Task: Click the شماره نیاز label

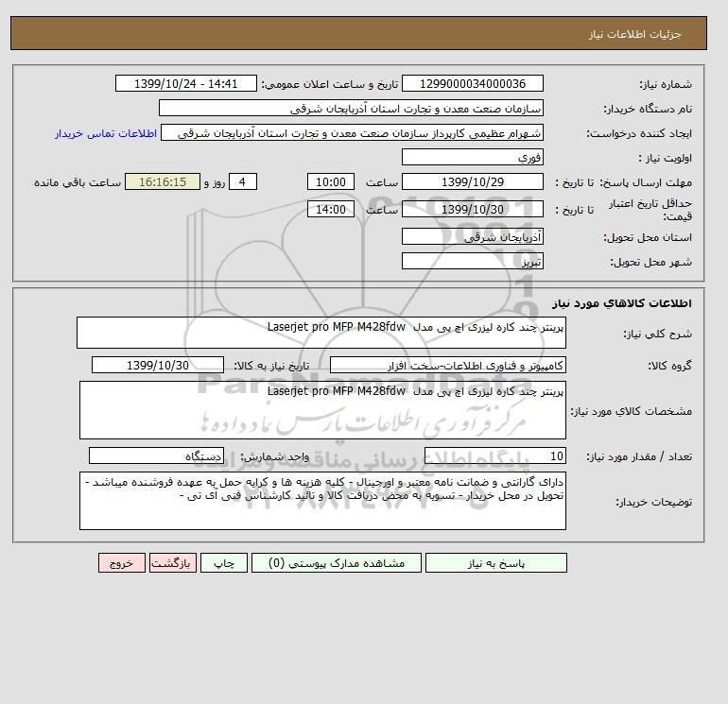Action: (x=666, y=84)
